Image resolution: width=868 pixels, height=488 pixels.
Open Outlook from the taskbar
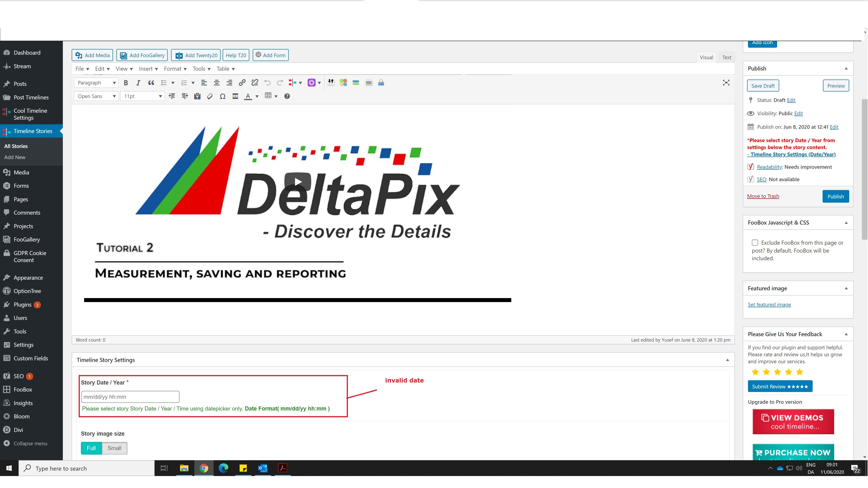point(263,468)
